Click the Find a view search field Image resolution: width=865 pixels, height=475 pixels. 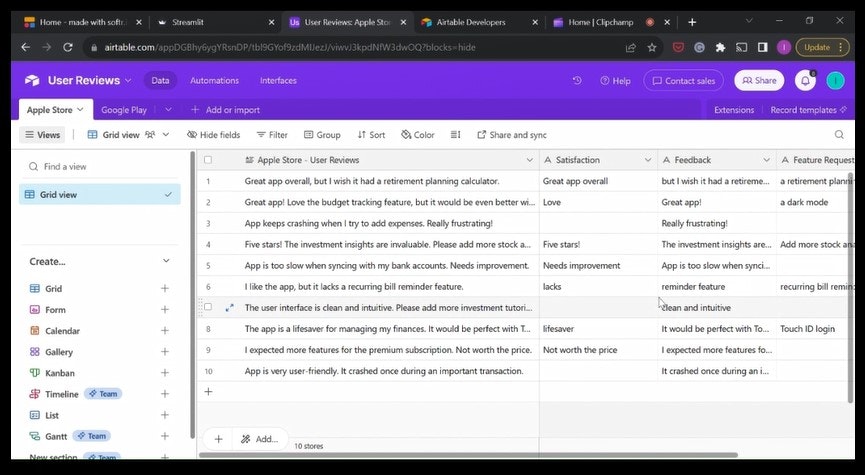click(x=99, y=167)
